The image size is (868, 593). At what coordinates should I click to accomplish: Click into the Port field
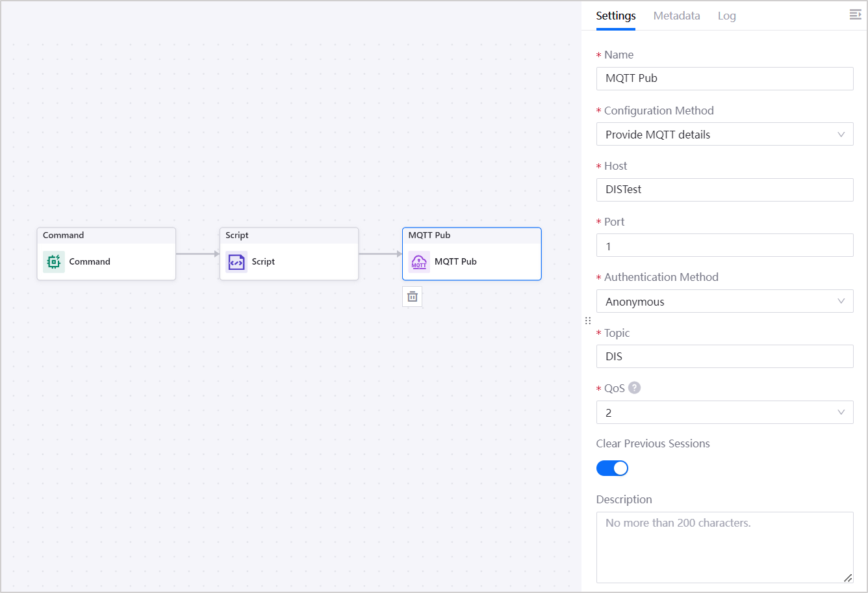[724, 246]
